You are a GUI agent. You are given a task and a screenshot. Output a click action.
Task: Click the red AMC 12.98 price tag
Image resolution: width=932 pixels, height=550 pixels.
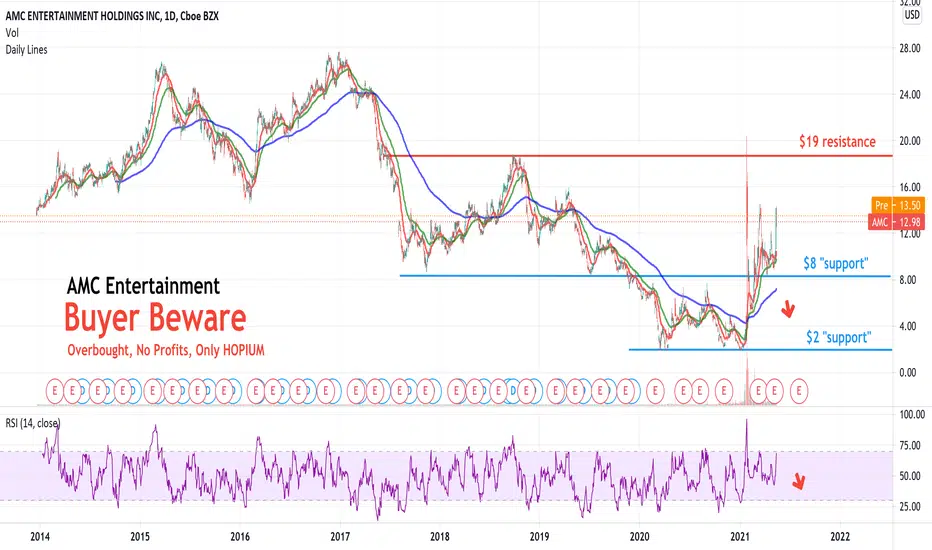[897, 222]
